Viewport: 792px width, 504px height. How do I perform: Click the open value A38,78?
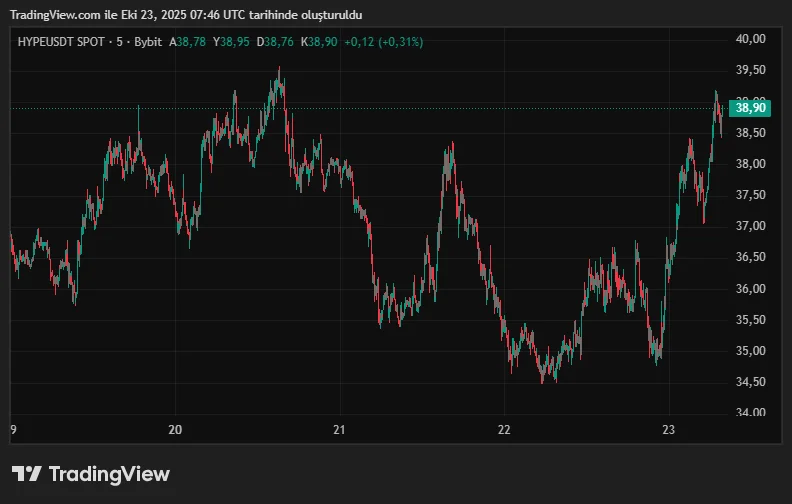click(187, 42)
